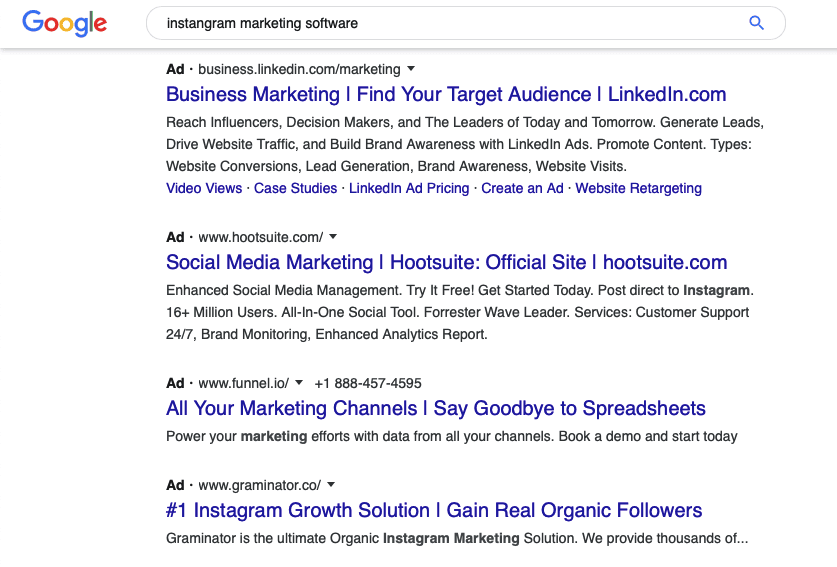Expand the business.linkedin.com ad dropdown arrow
The width and height of the screenshot is (837, 567).
[x=410, y=69]
